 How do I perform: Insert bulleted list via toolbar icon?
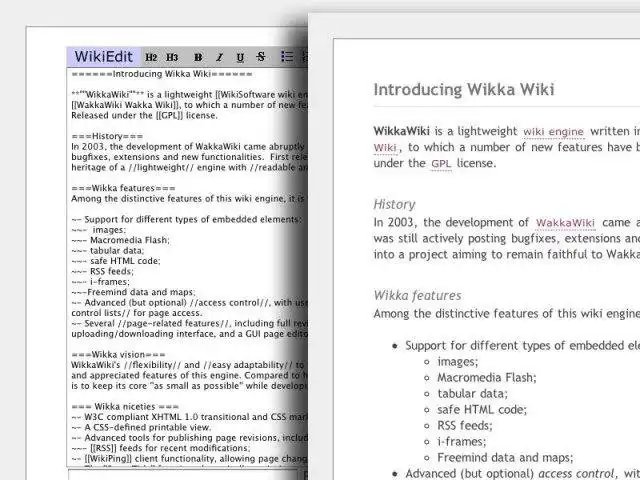(x=287, y=56)
